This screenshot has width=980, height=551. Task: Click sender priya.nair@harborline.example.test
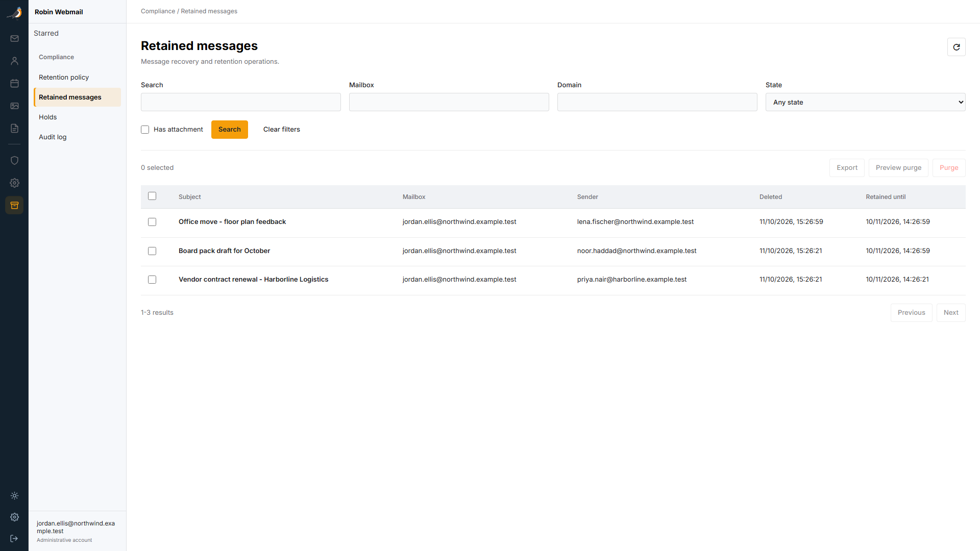pos(632,280)
